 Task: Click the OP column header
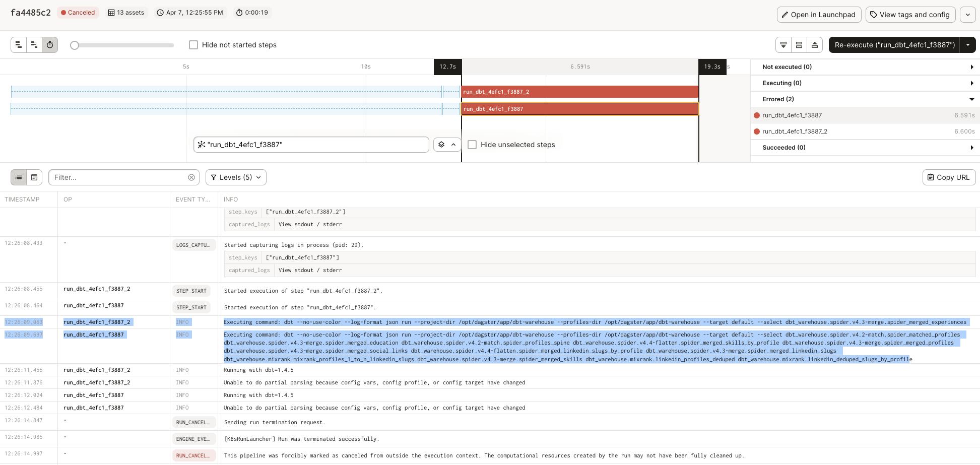(68, 200)
